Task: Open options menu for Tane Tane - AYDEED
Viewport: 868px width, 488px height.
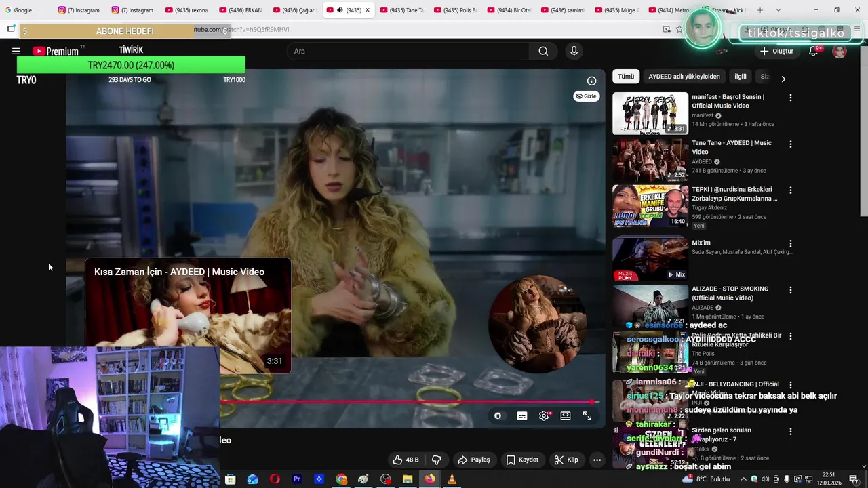Action: 790,144
